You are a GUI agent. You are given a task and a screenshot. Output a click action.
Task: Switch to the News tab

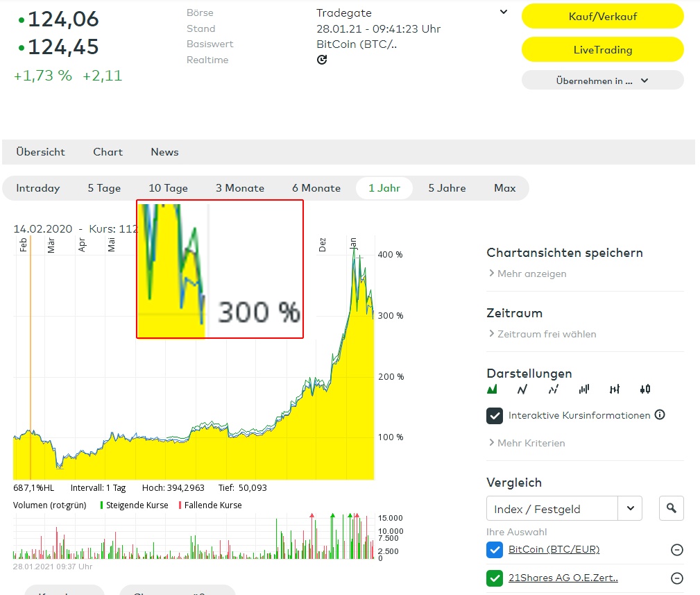point(164,152)
